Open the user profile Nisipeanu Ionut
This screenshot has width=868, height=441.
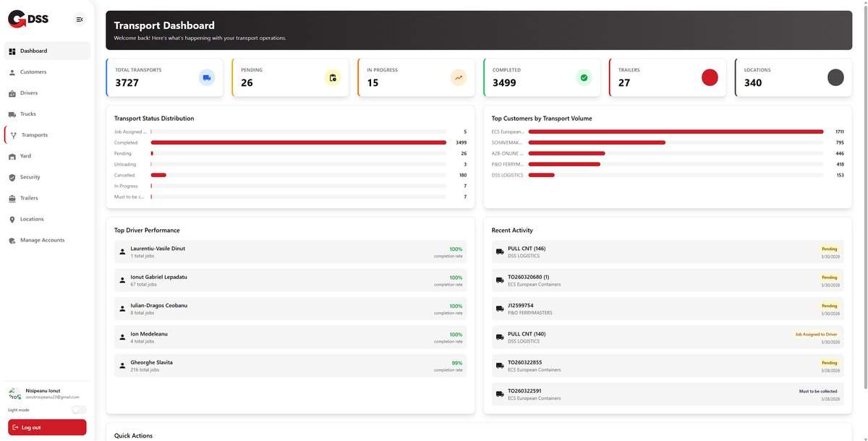(44, 393)
